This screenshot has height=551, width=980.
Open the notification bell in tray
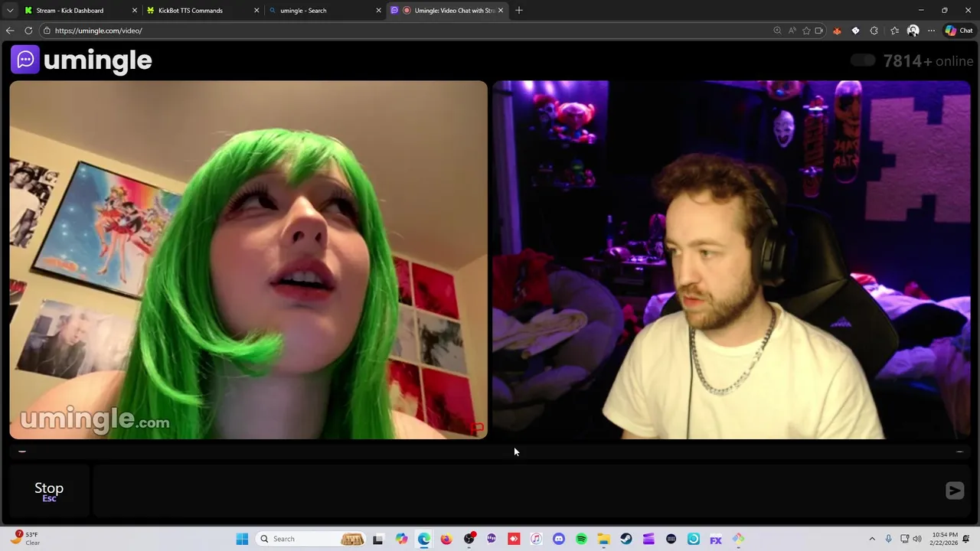click(966, 539)
